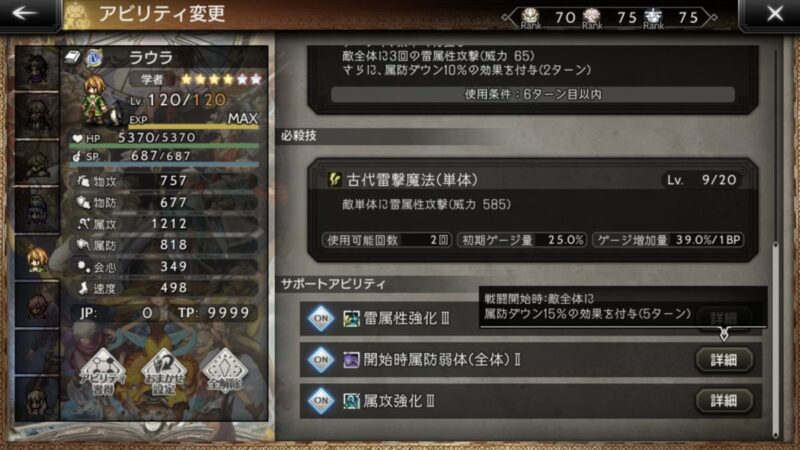This screenshot has height=450, width=800.
Task: Click the 必殺技 level 9/20 indicator
Action: click(702, 180)
